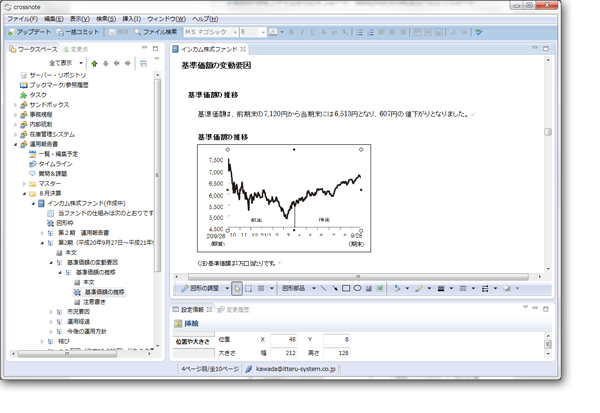Select the ellipse shape tool
600x413 pixels.
357,288
